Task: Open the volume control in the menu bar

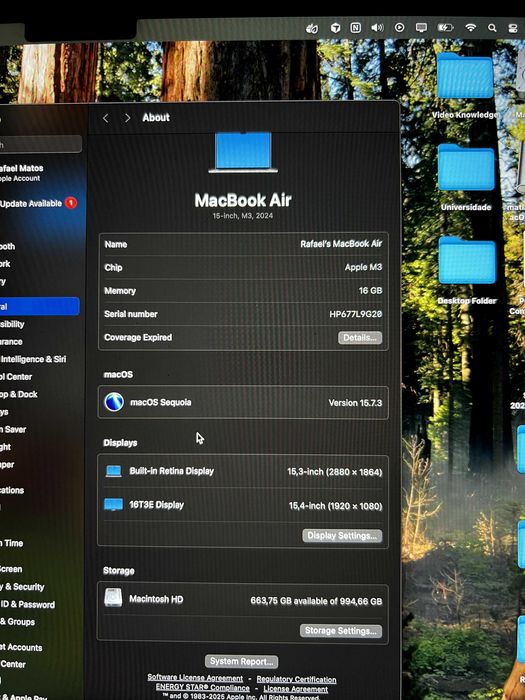Action: [x=377, y=28]
